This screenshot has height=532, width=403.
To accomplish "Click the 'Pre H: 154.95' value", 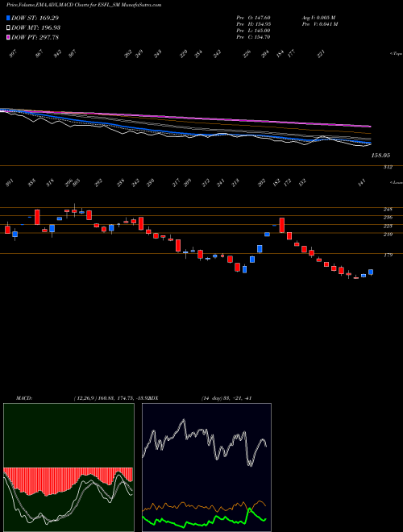I will click(x=253, y=24).
